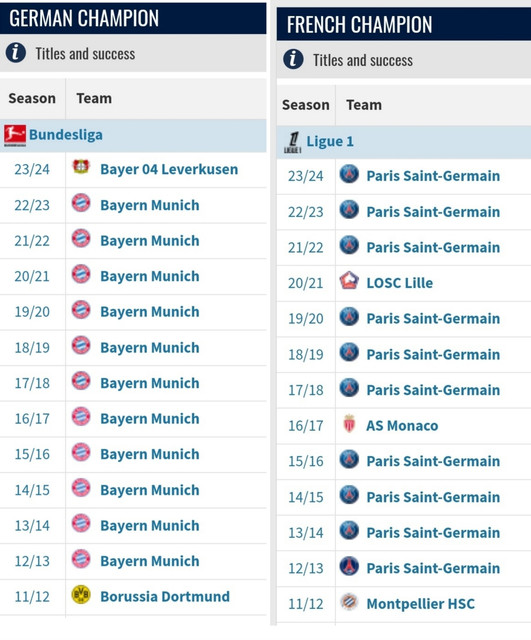Image resolution: width=531 pixels, height=640 pixels.
Task: Select the 11/12 Montpellier HSC link
Action: [420, 604]
